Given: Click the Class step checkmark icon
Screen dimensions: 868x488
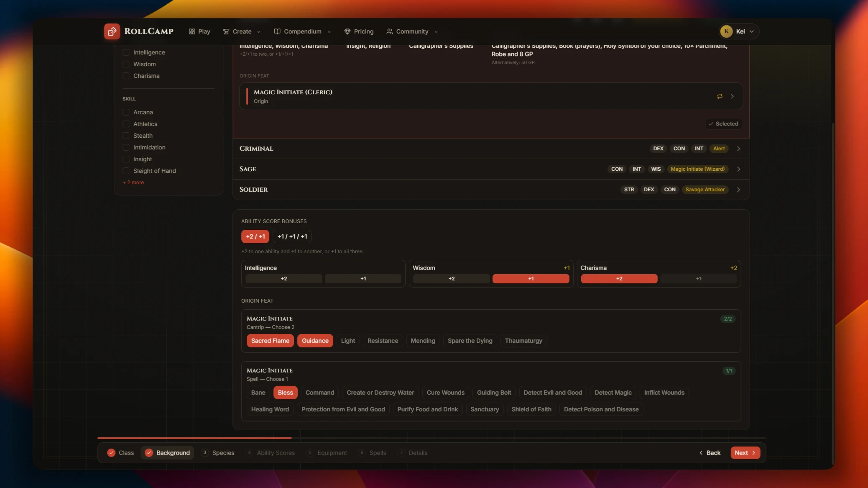Looking at the screenshot, I should tap(111, 453).
